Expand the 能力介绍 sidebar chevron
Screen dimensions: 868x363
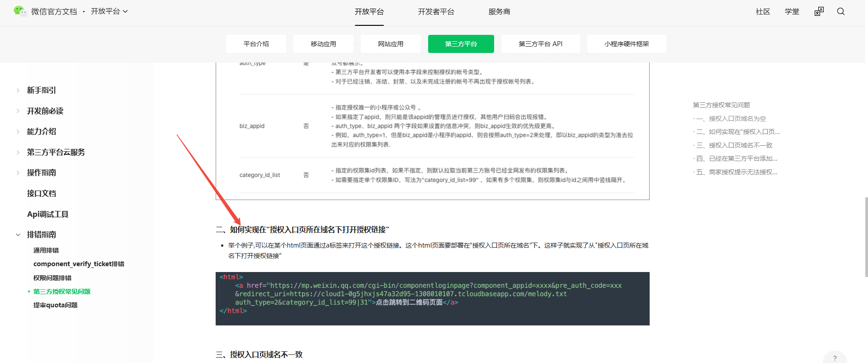point(18,131)
